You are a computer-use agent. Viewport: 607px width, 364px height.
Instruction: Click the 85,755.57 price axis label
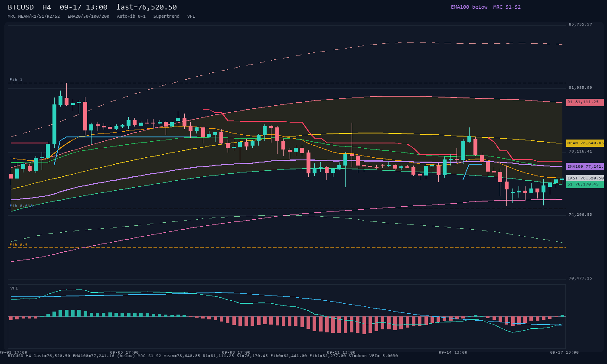(580, 24)
